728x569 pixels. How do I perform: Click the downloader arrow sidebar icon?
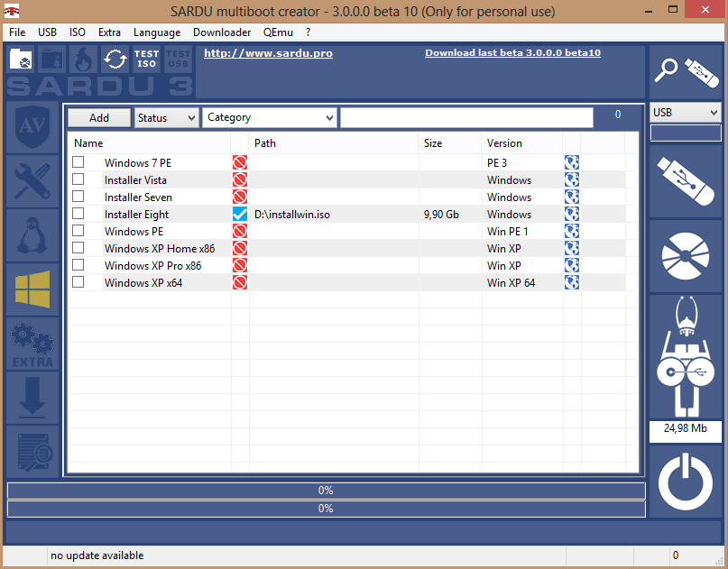32,398
